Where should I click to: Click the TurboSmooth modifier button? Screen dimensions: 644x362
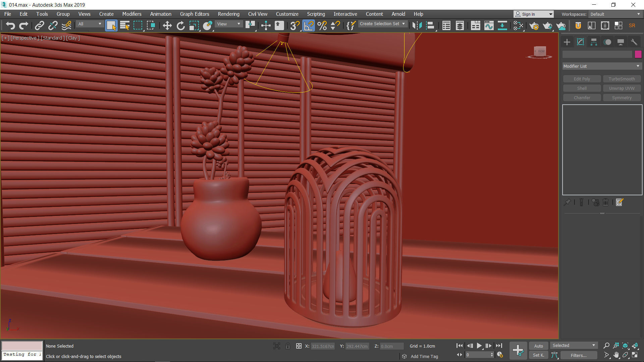tap(622, 79)
